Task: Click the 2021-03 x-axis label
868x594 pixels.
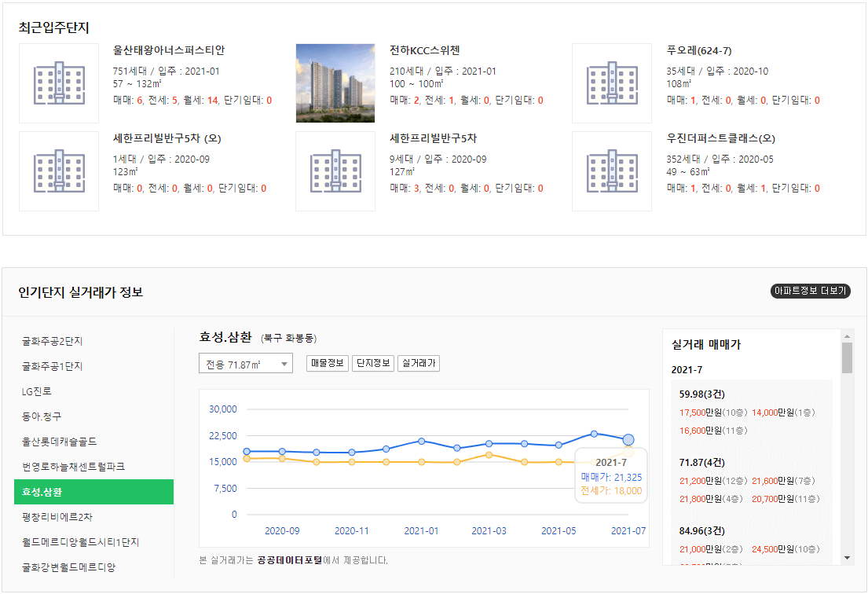Action: click(489, 531)
